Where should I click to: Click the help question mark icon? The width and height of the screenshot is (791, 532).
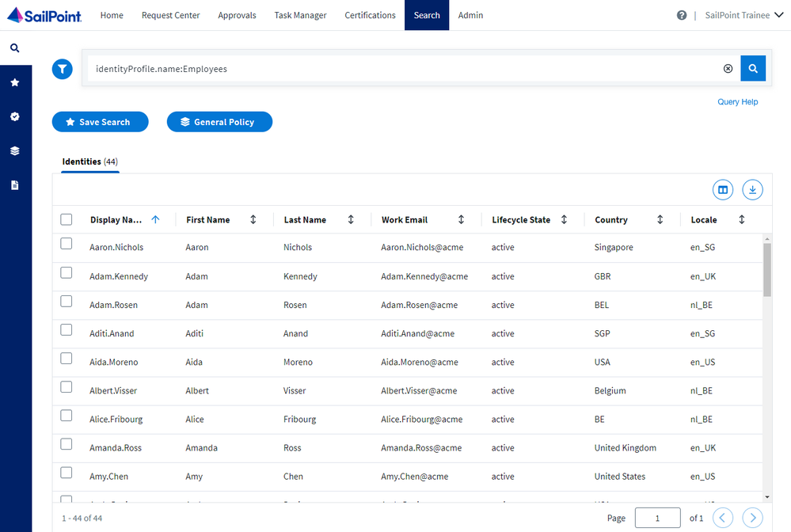682,15
